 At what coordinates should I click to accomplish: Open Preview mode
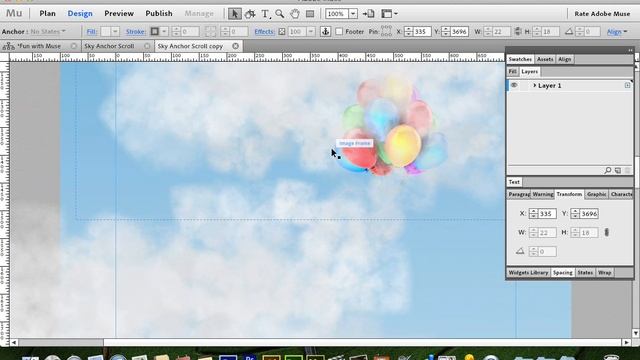119,13
